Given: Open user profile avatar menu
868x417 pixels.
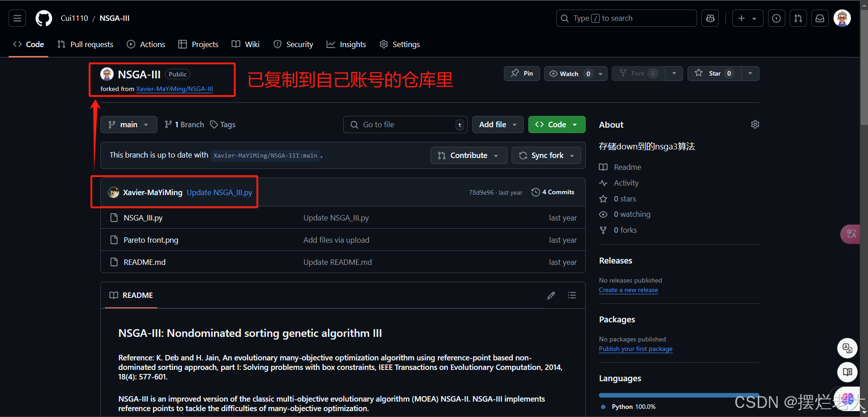Looking at the screenshot, I should click(842, 18).
